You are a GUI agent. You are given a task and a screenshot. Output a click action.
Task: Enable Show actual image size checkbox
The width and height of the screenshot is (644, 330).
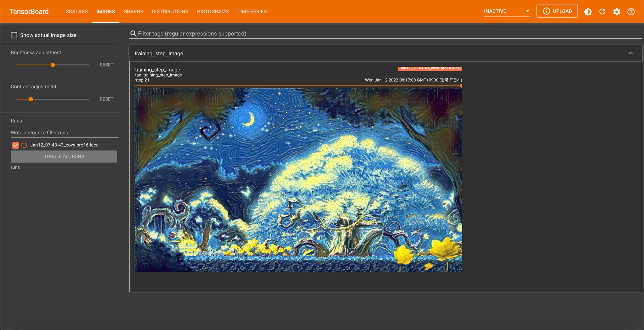tap(14, 35)
